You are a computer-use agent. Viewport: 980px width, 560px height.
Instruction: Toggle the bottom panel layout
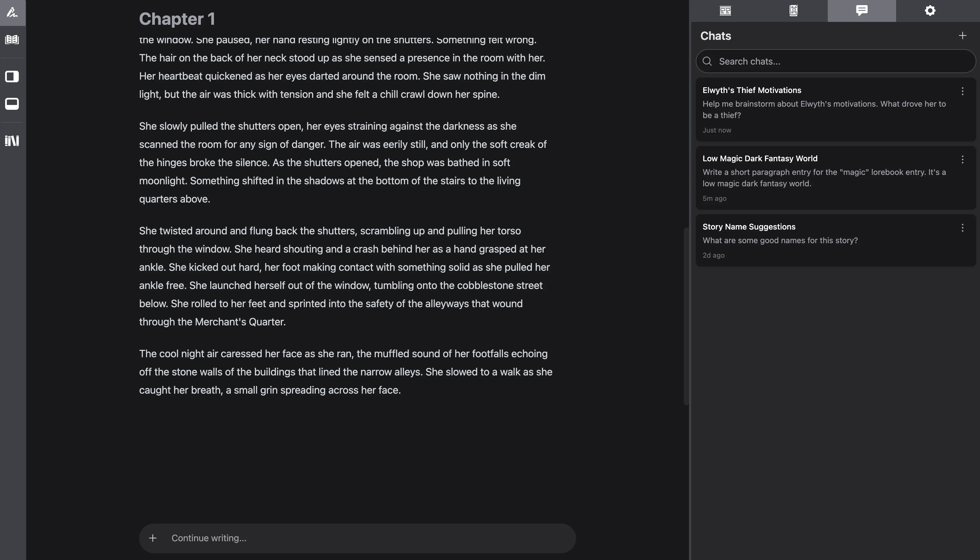12,104
